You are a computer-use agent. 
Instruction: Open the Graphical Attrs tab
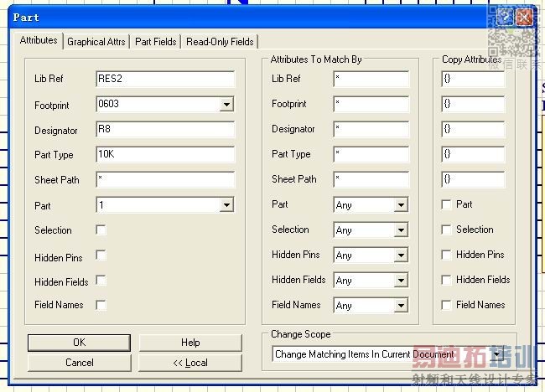click(96, 42)
